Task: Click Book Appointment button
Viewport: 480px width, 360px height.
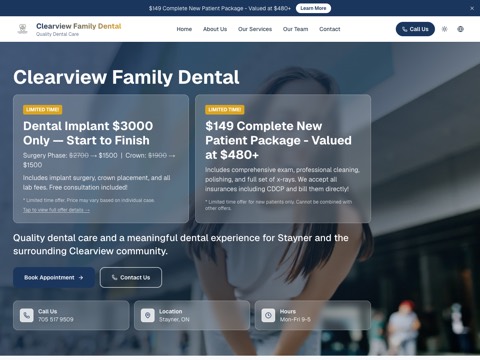Action: pyautogui.click(x=54, y=277)
